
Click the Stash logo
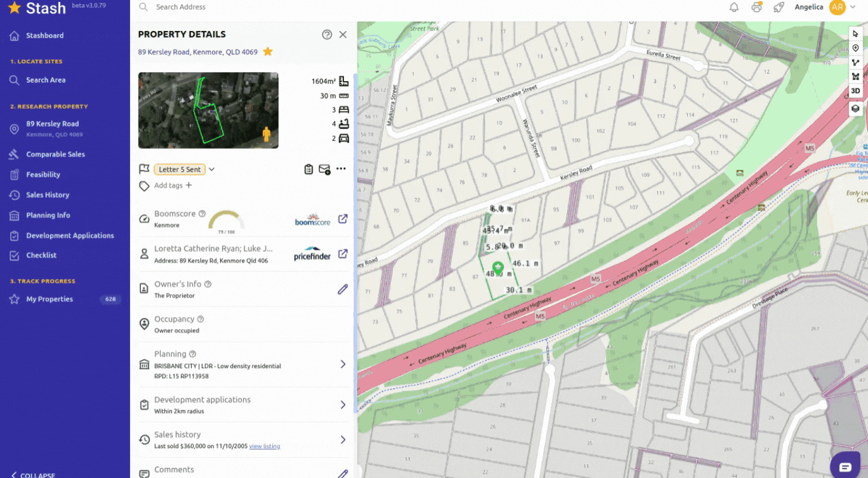click(37, 8)
